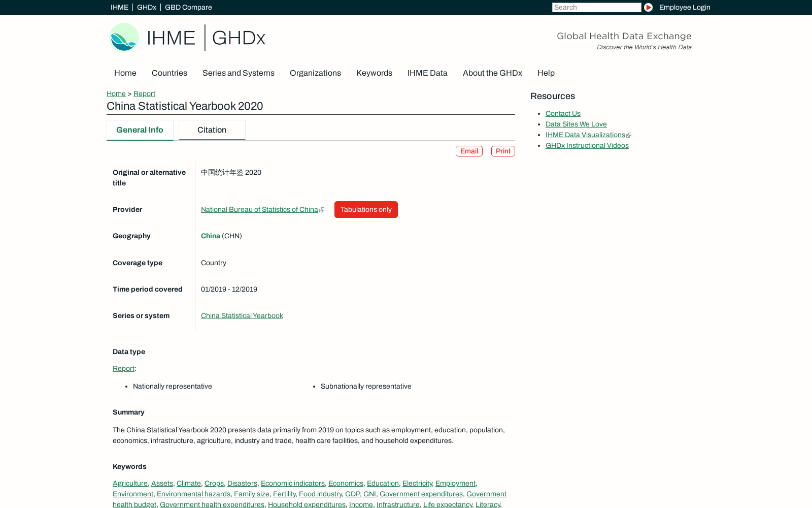Click the Chinese title 中国统计年鉴 2020
This screenshot has height=508, width=812.
231,173
